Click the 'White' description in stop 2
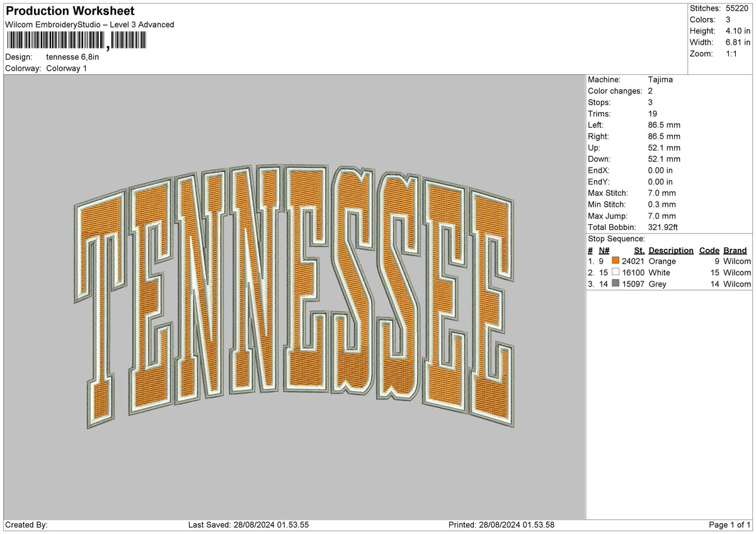 (659, 272)
